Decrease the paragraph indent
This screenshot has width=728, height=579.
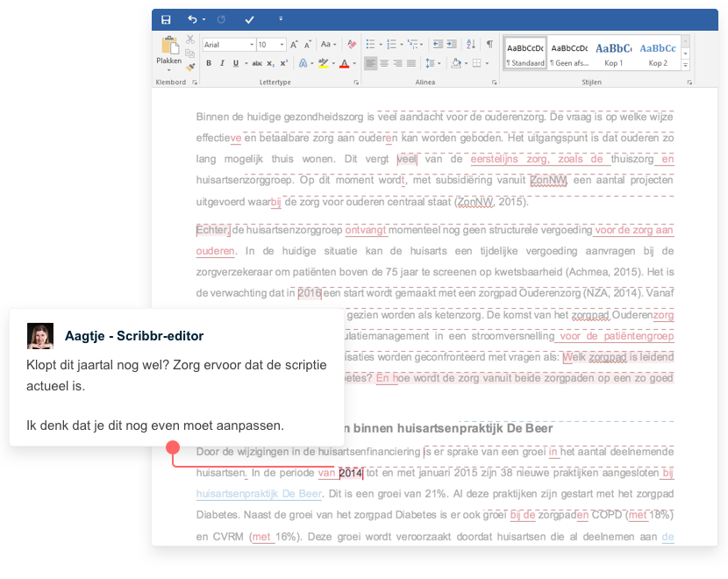point(438,45)
